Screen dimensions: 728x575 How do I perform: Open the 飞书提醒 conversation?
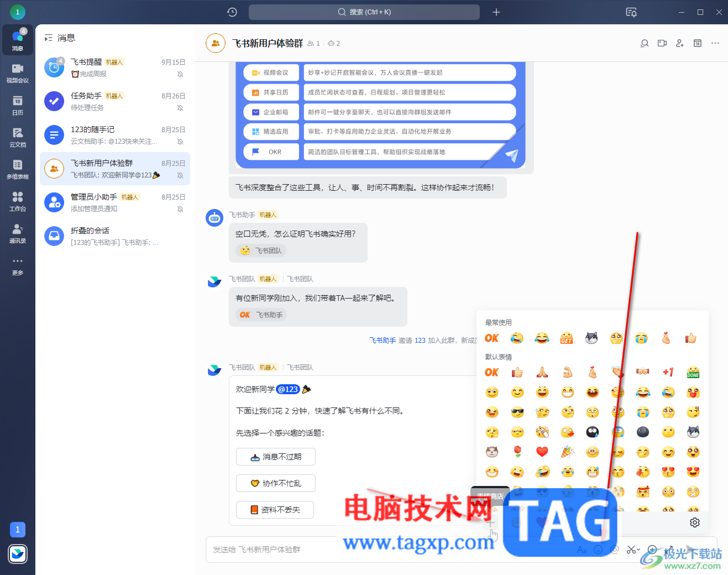(x=115, y=67)
